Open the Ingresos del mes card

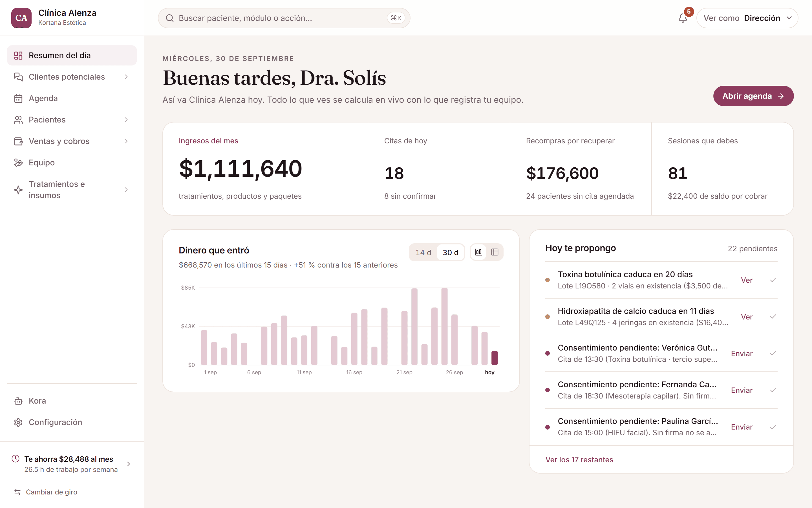coord(265,169)
